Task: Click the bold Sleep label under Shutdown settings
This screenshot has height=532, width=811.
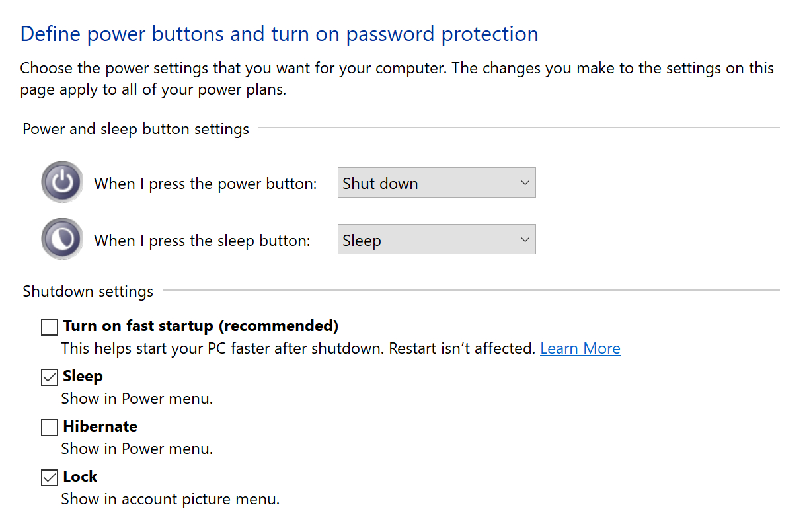Action: pyautogui.click(x=83, y=376)
